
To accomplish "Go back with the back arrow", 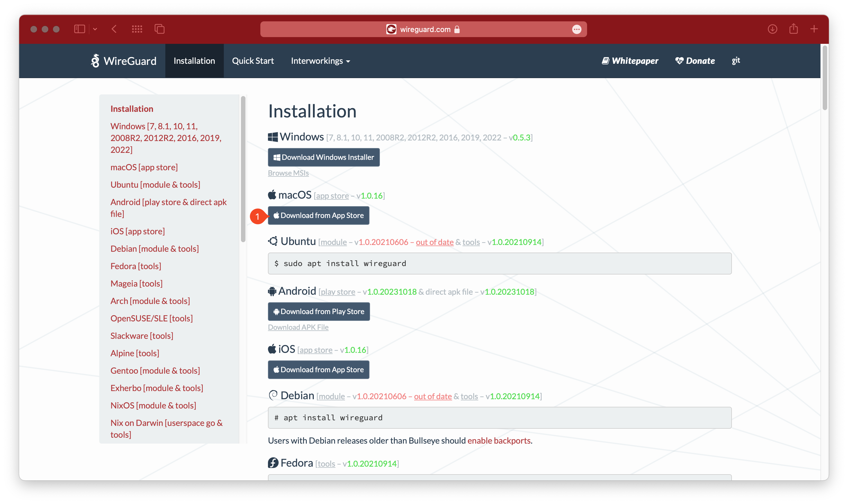I will tap(114, 29).
